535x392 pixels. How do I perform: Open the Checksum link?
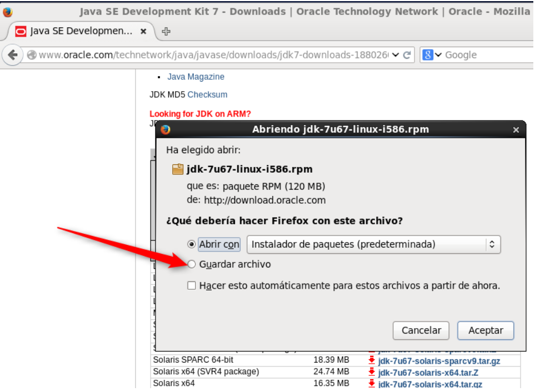207,94
